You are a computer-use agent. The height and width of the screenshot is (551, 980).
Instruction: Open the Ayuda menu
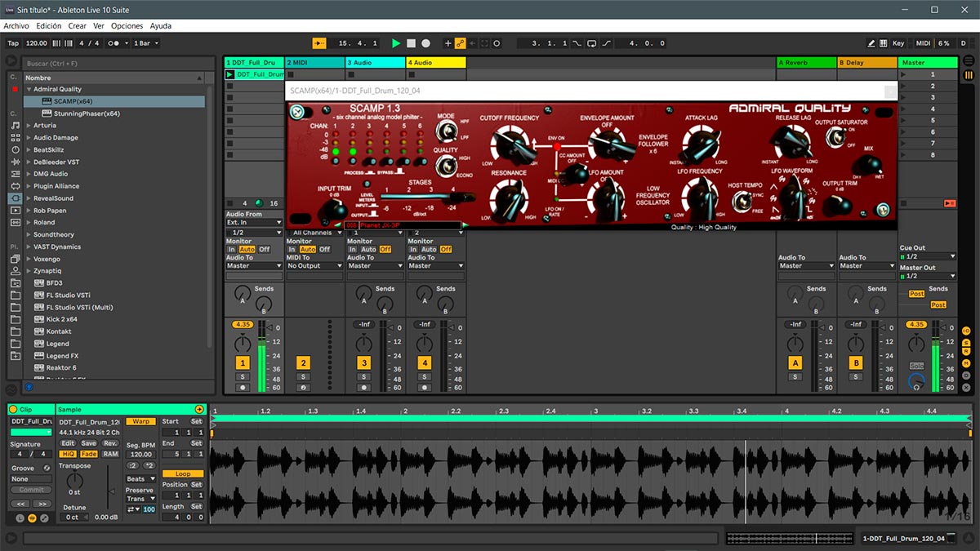(161, 26)
